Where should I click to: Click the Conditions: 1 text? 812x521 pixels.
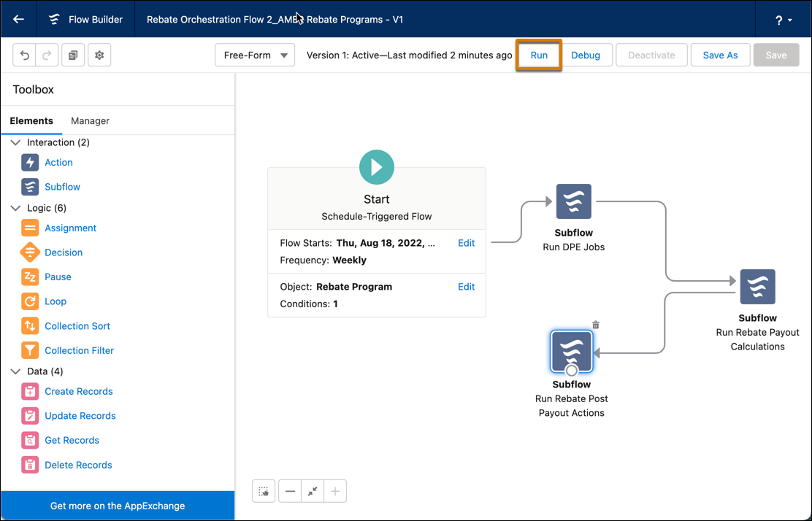click(309, 304)
